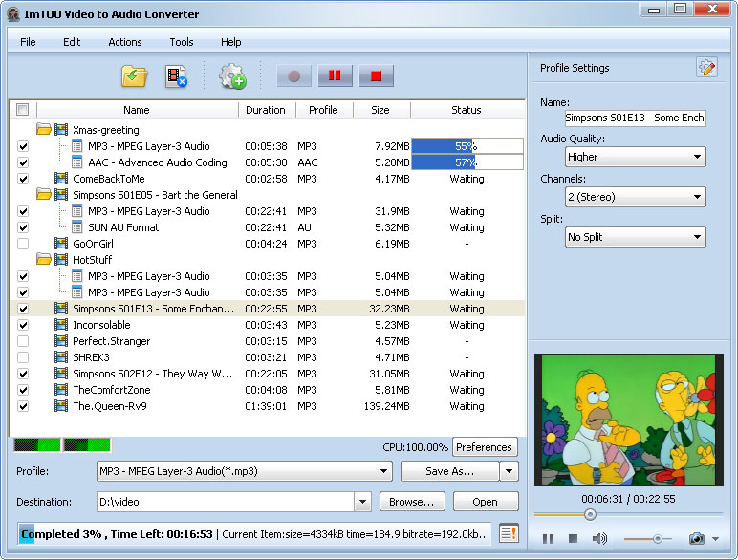738x560 pixels.
Task: Click the preview volume slider handle
Action: [x=658, y=539]
